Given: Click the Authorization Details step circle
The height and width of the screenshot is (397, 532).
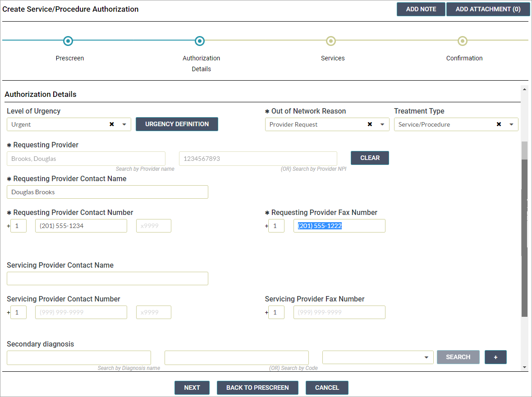Looking at the screenshot, I should click(200, 41).
